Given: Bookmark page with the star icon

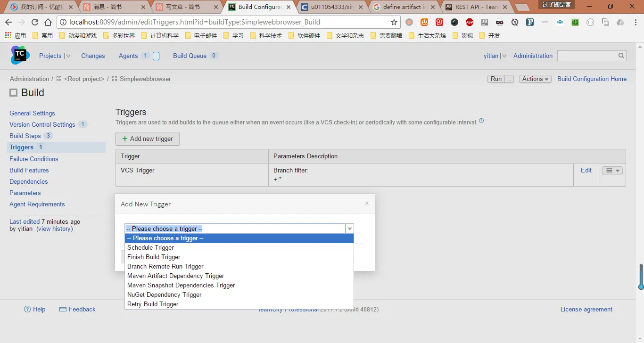Looking at the screenshot, I should pos(394,22).
